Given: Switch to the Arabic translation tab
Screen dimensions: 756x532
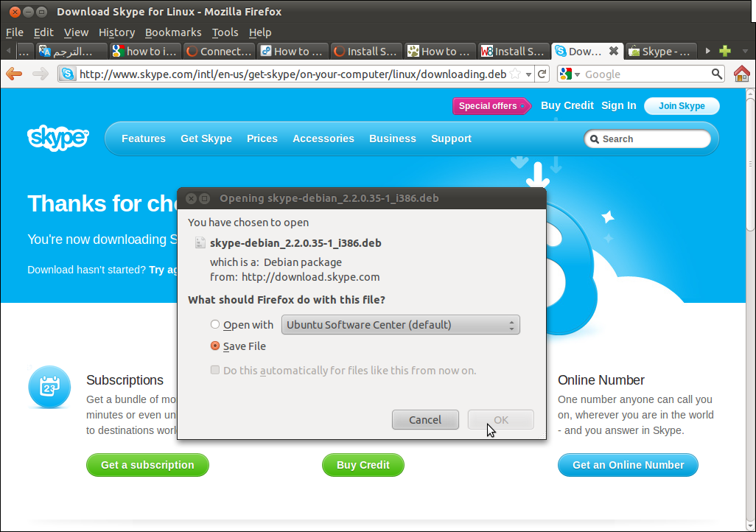Looking at the screenshot, I should point(71,51).
